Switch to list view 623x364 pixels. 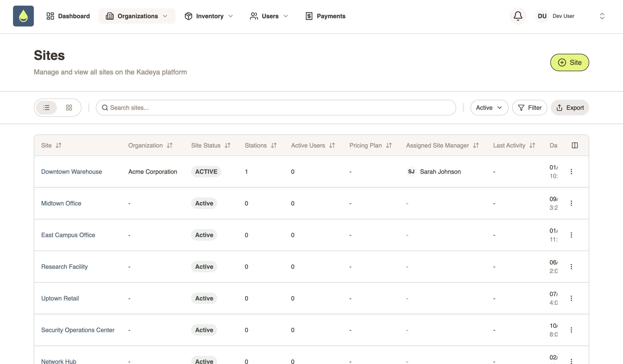(x=46, y=108)
